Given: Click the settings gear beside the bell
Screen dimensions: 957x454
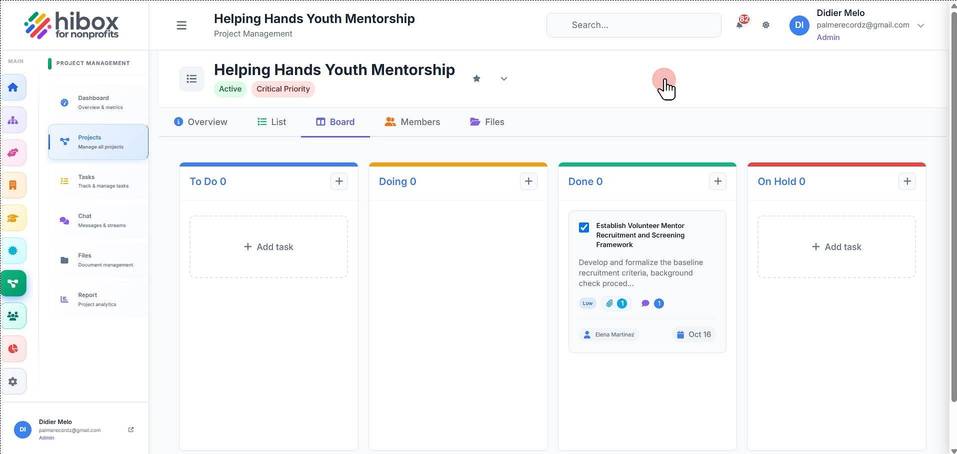Looking at the screenshot, I should (766, 25).
